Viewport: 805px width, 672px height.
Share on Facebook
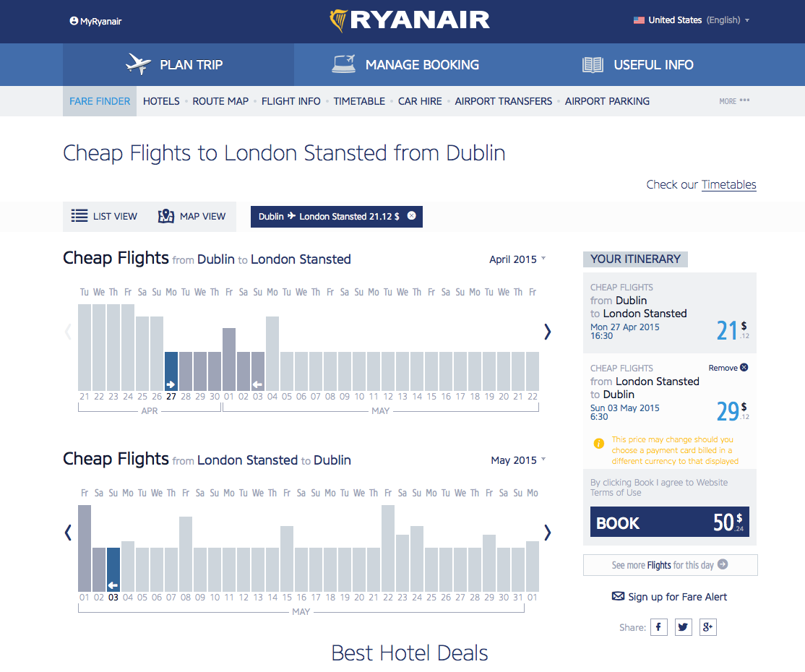pos(659,627)
